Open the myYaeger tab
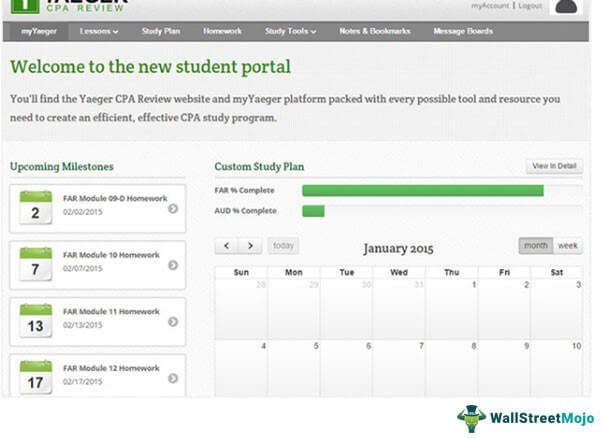Viewport: 602px width, 438px height. (39, 31)
